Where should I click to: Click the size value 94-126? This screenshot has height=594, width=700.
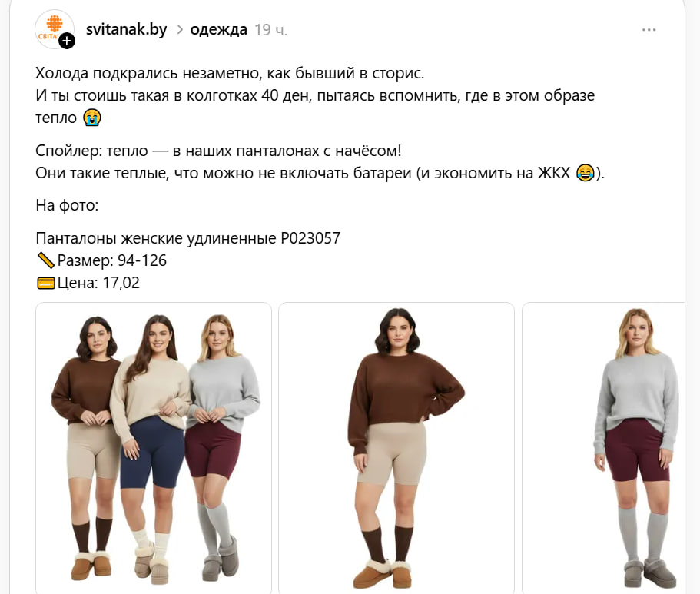(141, 260)
